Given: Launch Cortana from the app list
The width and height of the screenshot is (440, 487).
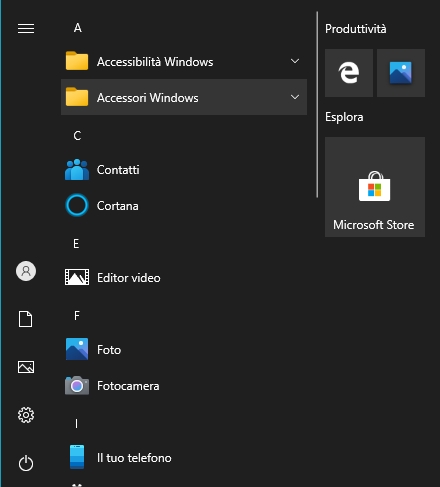Looking at the screenshot, I should point(184,206).
